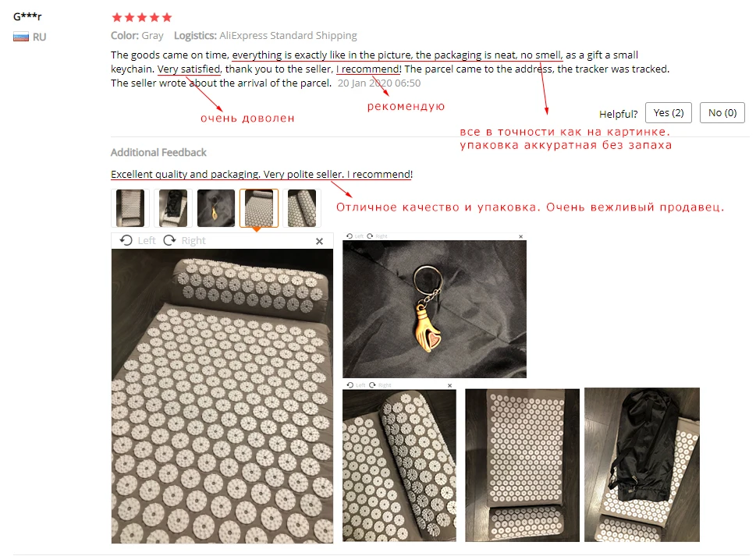Click the photo of black carry bag
Screen dimensions: 756x556
[642, 465]
